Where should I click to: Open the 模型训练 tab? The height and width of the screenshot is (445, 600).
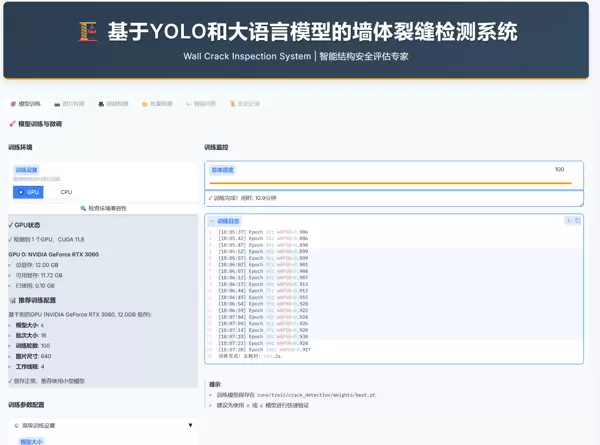click(27, 103)
